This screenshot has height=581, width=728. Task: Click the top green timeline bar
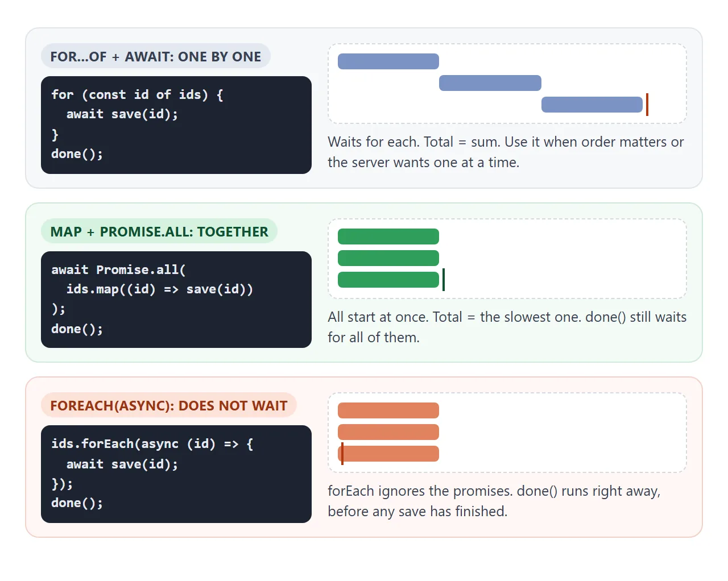coord(388,236)
